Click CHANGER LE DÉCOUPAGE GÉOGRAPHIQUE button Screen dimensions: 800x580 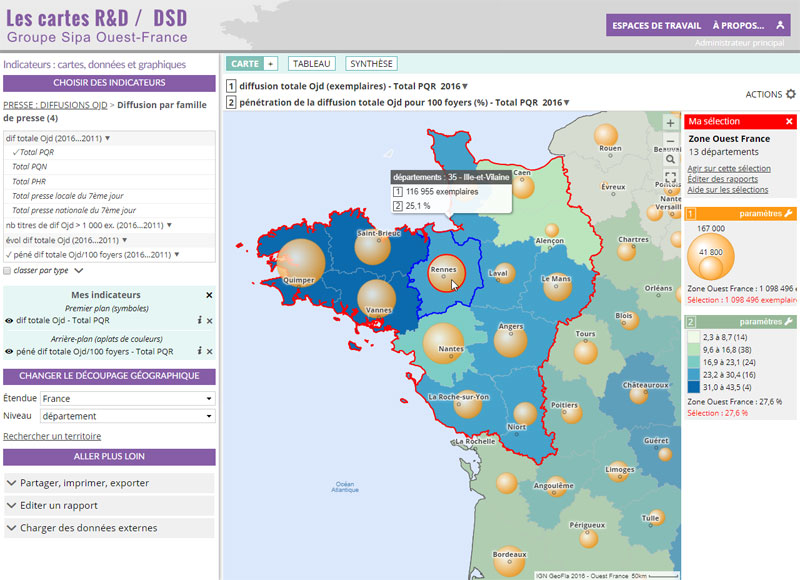(109, 376)
